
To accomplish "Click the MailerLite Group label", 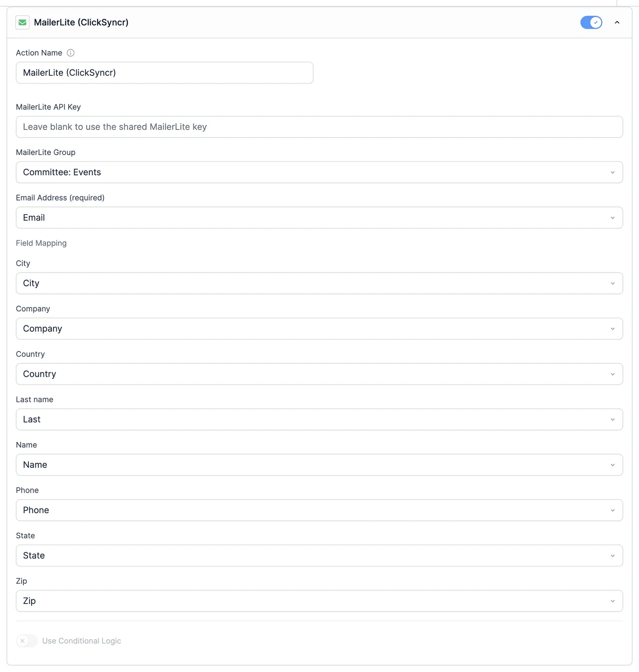I will pos(46,152).
